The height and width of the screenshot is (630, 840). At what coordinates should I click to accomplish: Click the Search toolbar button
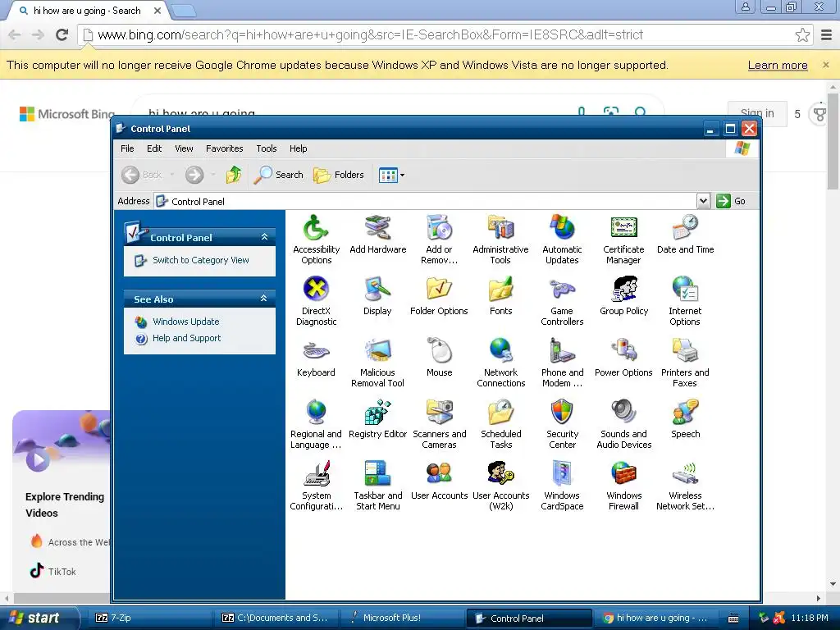pos(279,176)
